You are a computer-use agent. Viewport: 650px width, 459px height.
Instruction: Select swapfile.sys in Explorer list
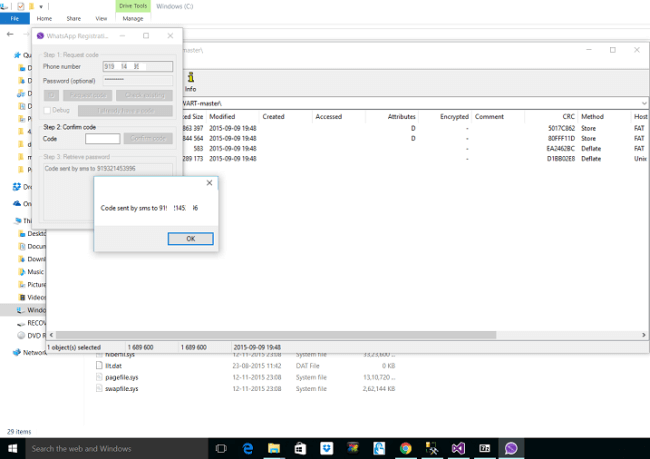121,389
